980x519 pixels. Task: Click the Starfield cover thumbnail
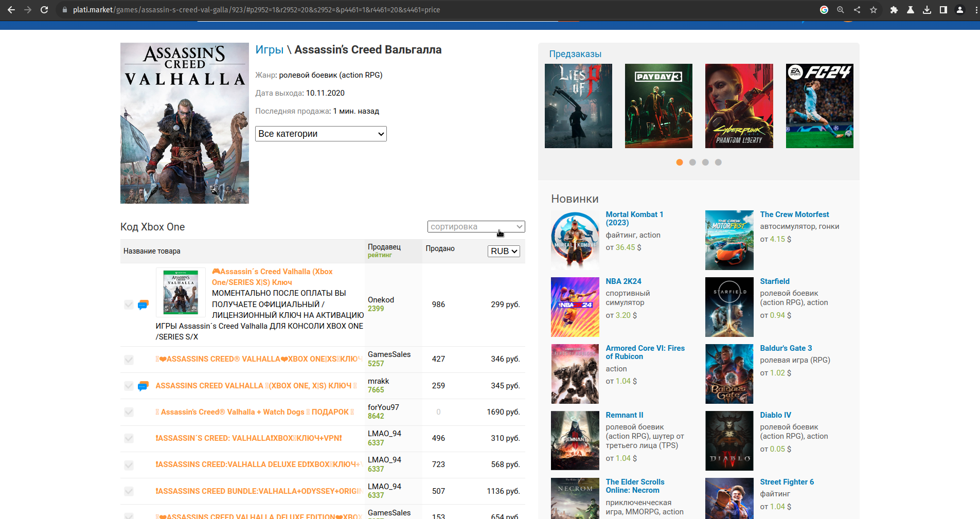point(729,307)
